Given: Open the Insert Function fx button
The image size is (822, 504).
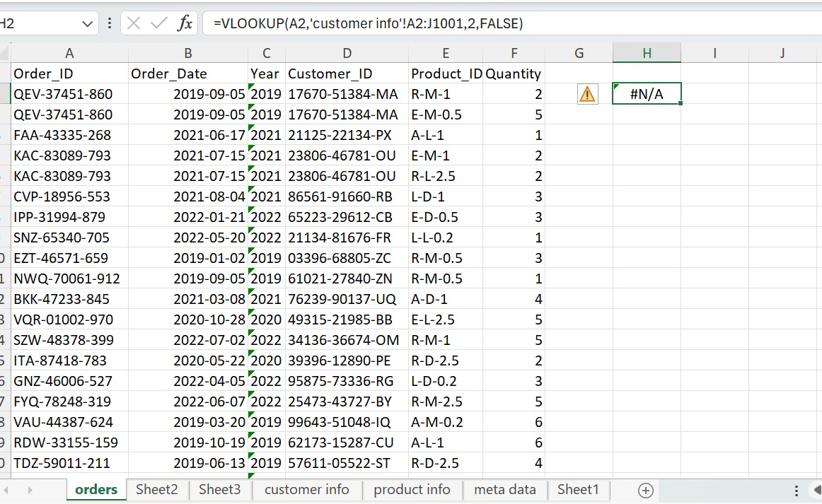Looking at the screenshot, I should (185, 23).
